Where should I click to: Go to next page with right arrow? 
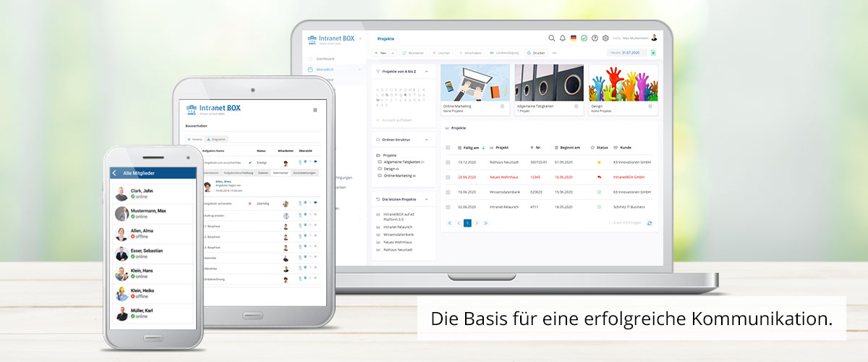477,223
